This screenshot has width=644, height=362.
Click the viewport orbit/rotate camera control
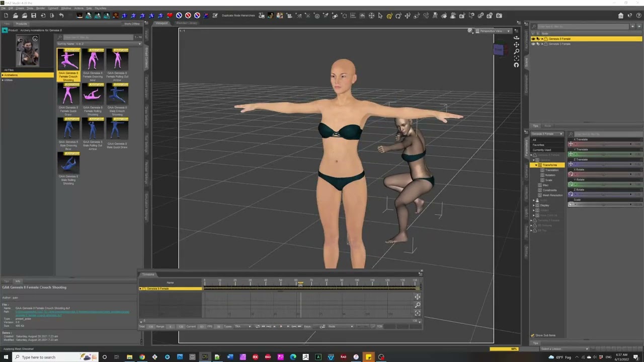pyautogui.click(x=516, y=38)
